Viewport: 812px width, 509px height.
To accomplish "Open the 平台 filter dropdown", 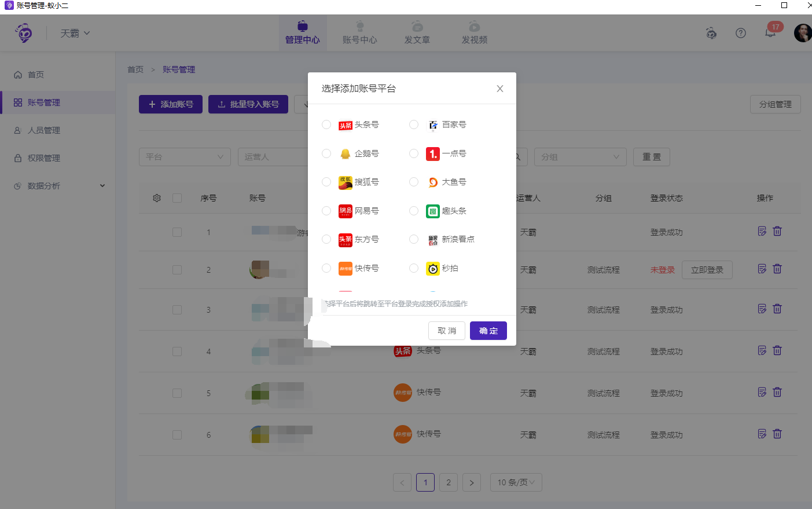I will point(185,157).
